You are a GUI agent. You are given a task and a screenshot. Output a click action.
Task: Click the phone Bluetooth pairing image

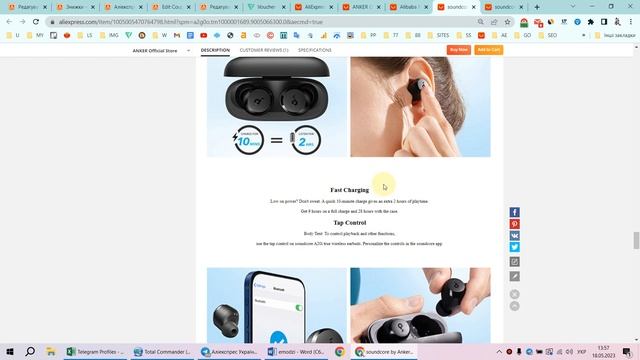[x=276, y=305]
